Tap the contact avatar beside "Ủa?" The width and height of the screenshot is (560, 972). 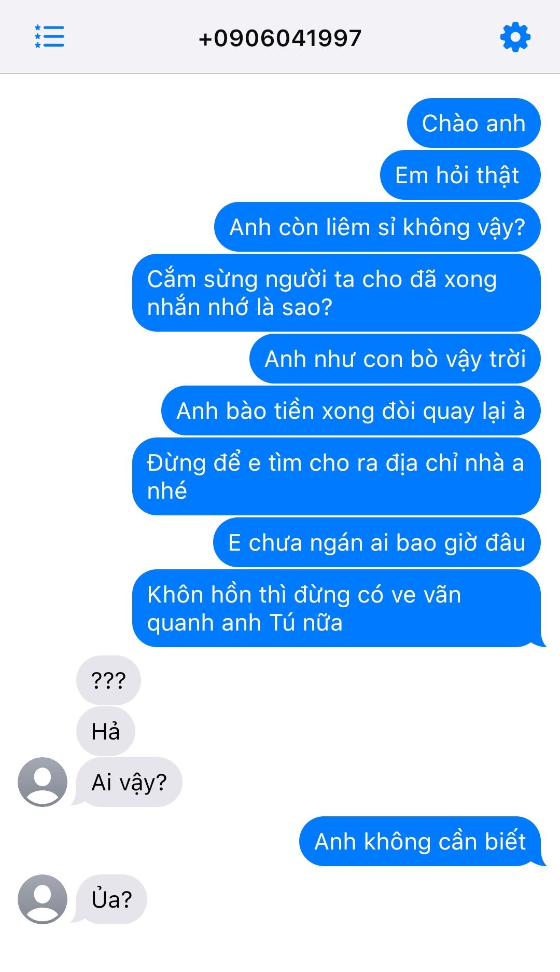click(x=43, y=899)
